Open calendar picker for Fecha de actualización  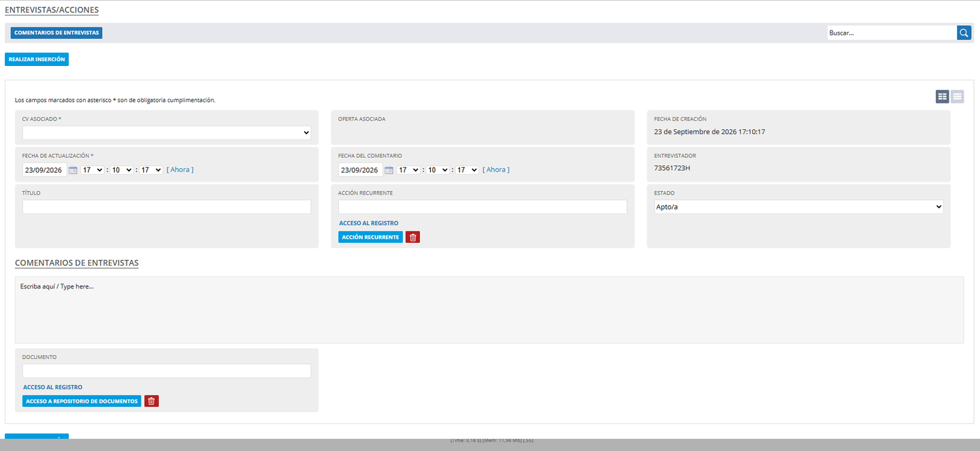coord(73,170)
